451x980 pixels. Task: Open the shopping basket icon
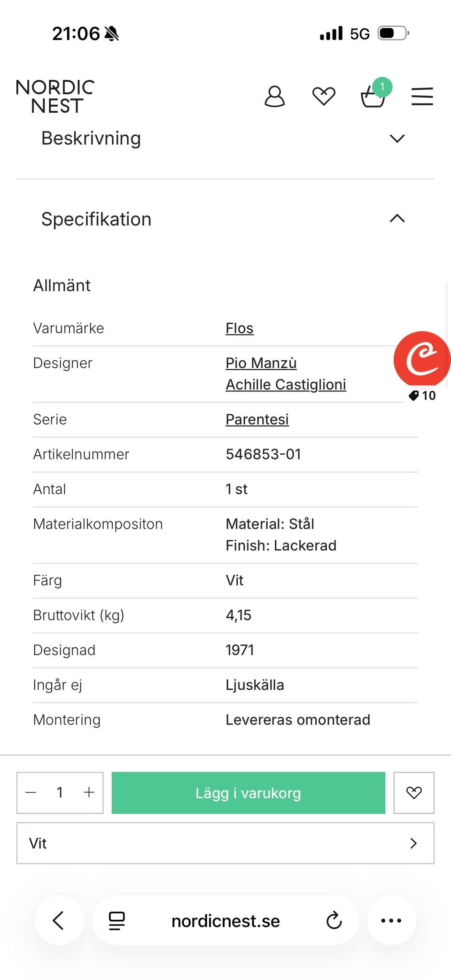[x=373, y=97]
